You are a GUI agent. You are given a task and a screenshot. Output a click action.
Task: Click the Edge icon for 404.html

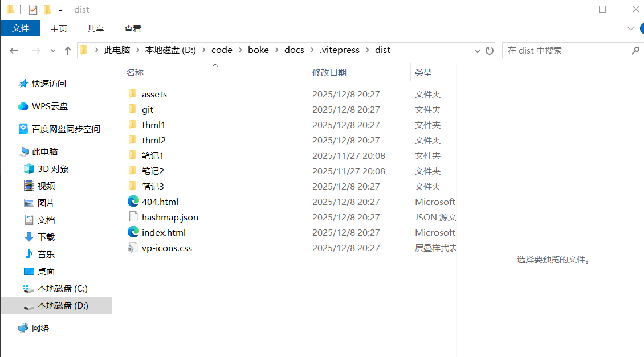coord(133,202)
